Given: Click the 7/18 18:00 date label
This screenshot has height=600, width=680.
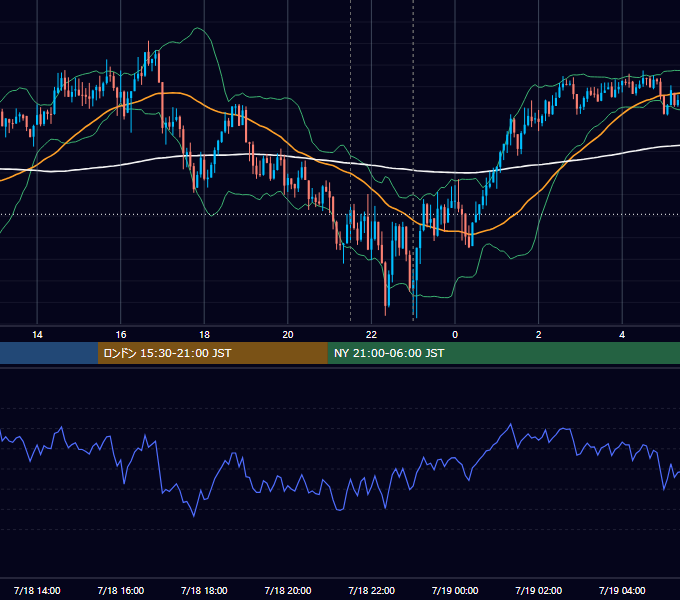Looking at the screenshot, I should (204, 590).
